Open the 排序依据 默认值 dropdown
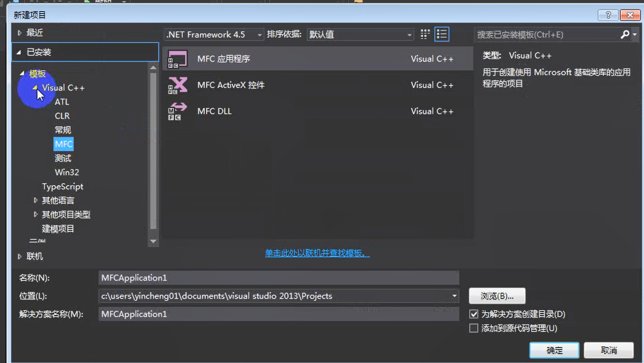The image size is (644, 363). (x=409, y=34)
